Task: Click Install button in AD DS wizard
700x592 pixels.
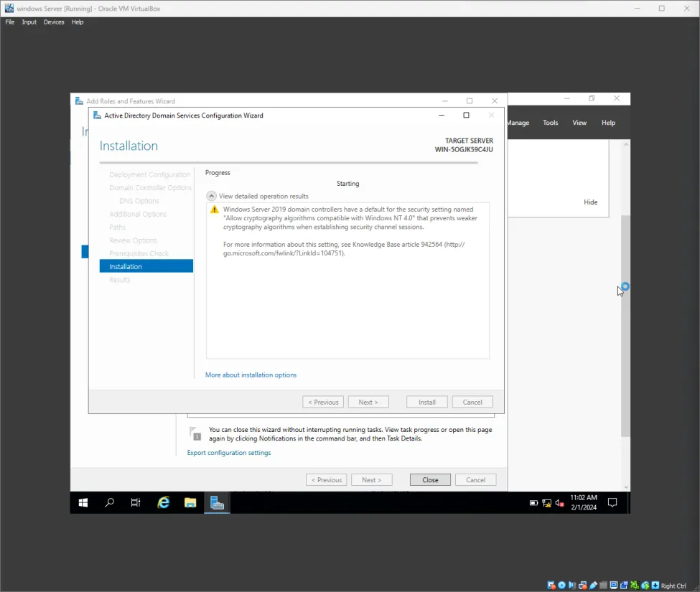Action: coord(426,402)
